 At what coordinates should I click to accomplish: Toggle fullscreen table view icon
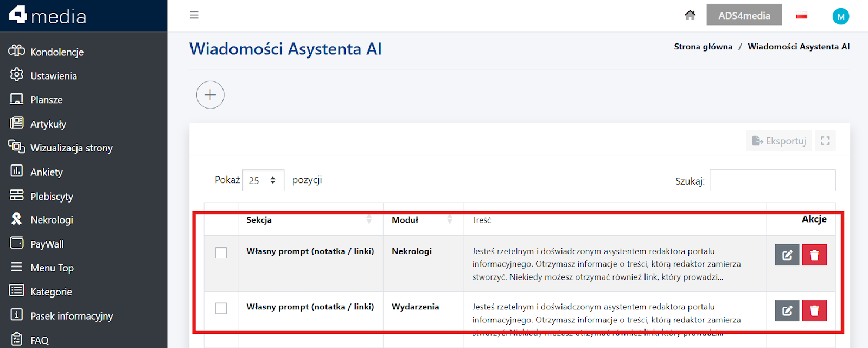[825, 141]
